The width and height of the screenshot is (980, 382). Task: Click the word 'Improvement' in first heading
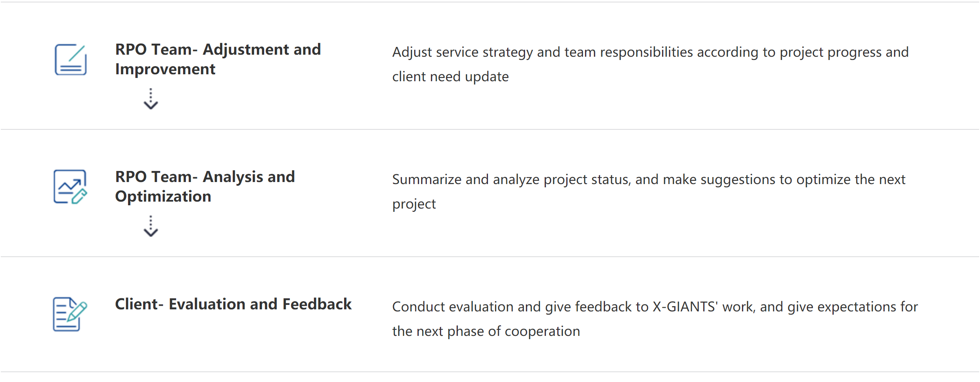point(165,69)
